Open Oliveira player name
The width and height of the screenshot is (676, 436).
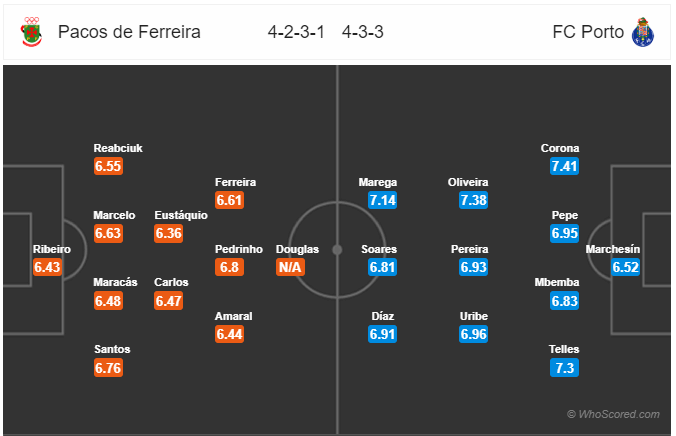pyautogui.click(x=468, y=182)
